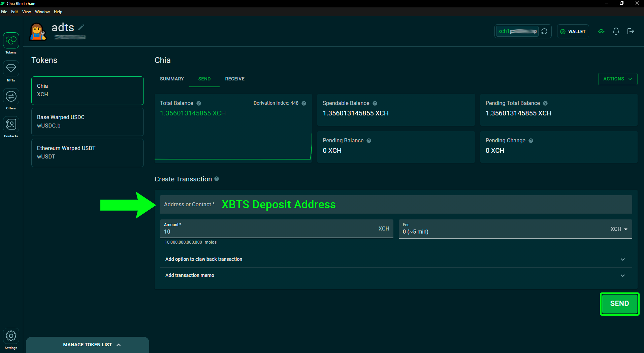Switch to the SEND tab

click(204, 79)
